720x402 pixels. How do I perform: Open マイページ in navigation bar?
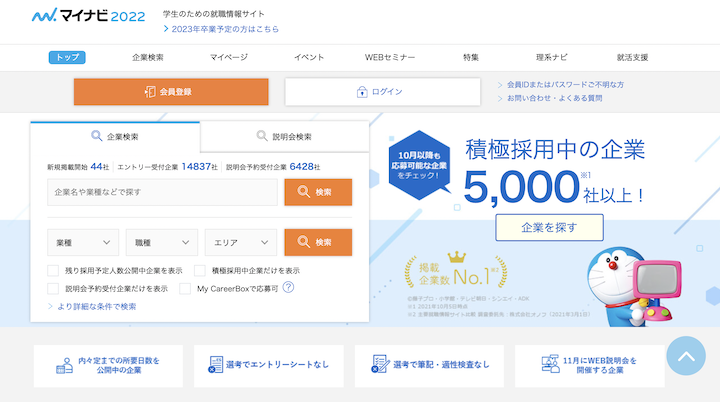[x=229, y=57]
